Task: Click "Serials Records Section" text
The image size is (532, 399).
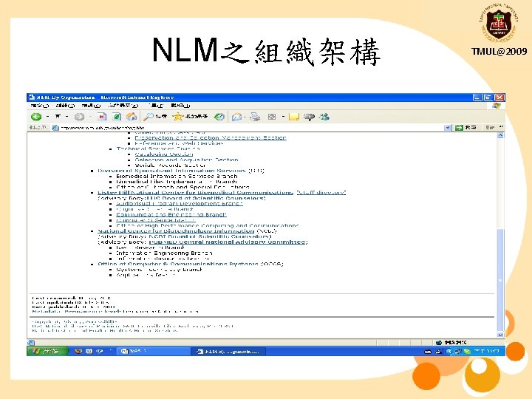Action: 171,166
